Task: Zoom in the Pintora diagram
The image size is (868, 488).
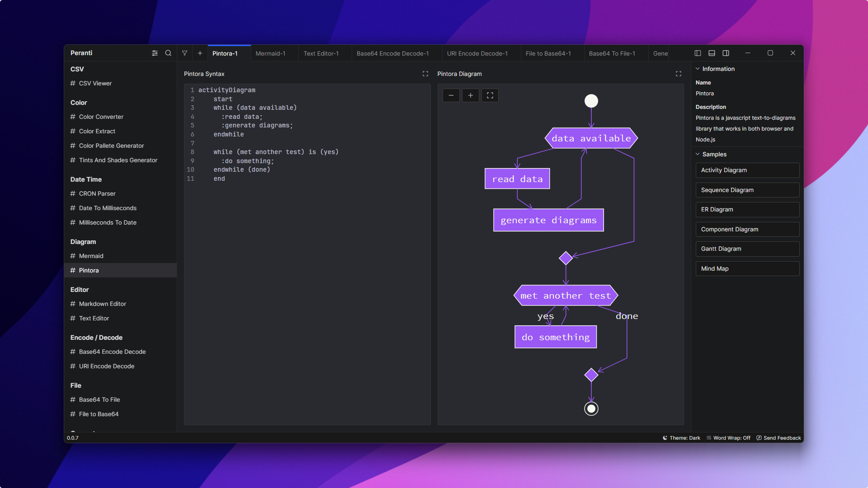Action: [470, 95]
